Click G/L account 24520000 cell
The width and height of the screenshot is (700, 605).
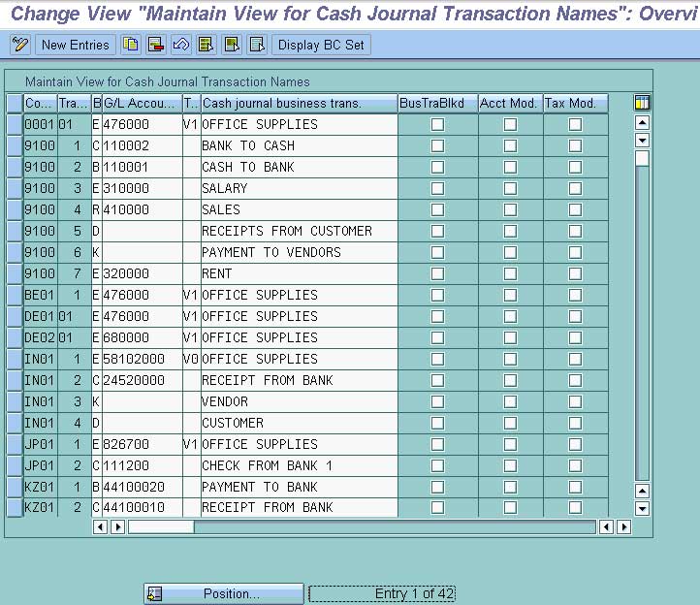click(x=142, y=380)
